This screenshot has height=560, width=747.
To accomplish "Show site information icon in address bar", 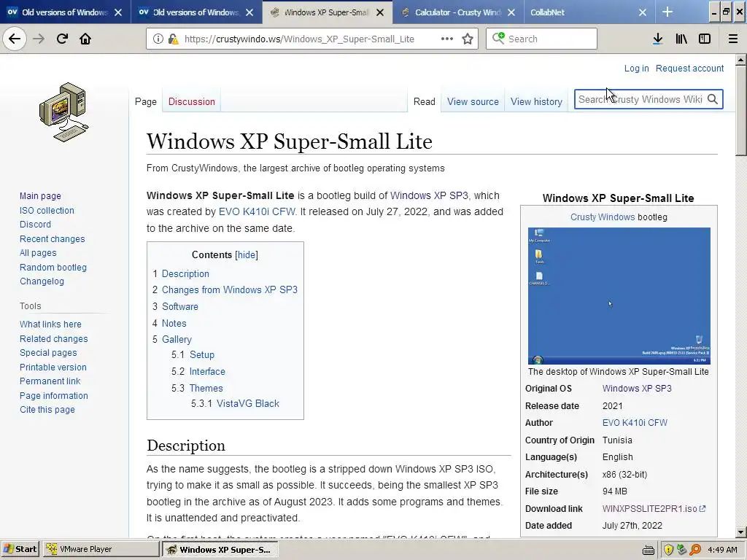I will pos(158,39).
